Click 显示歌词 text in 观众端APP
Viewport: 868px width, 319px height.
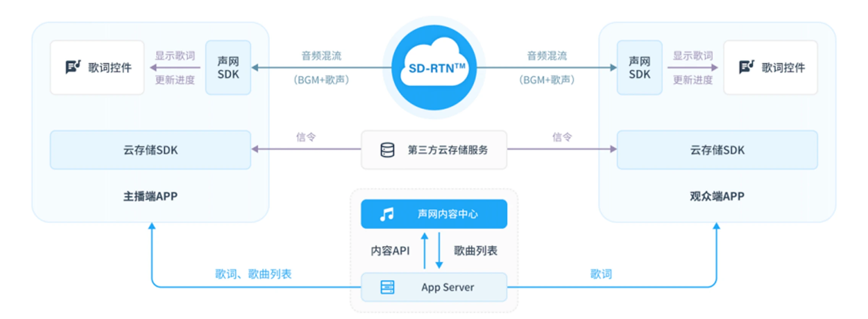(x=693, y=56)
